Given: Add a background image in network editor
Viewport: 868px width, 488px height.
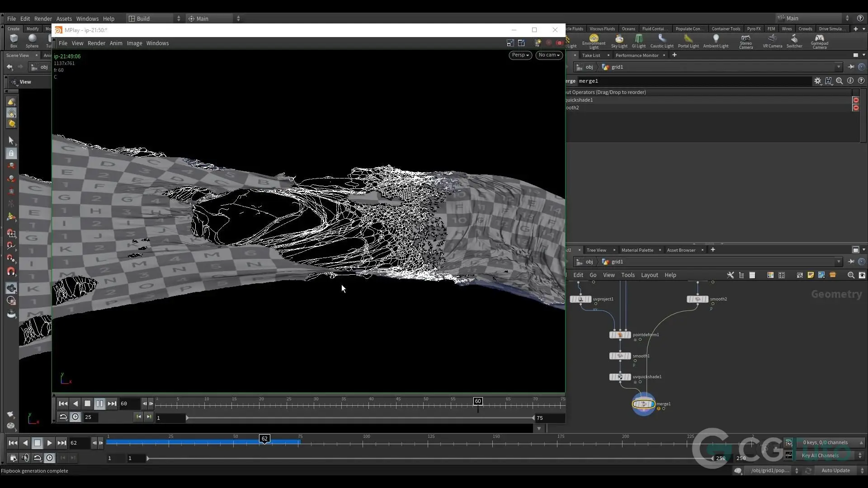Looking at the screenshot, I should pos(821,275).
